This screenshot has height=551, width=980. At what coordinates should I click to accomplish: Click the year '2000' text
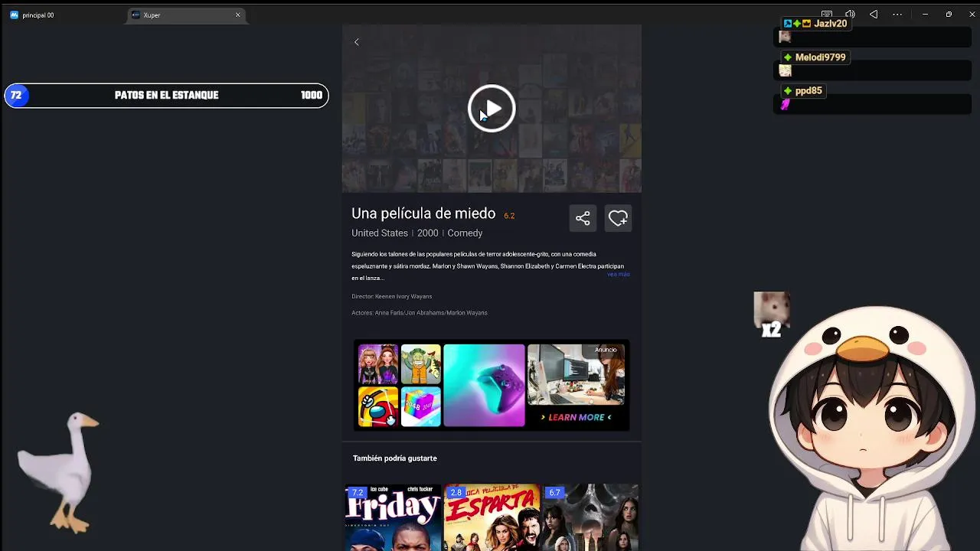click(x=428, y=233)
